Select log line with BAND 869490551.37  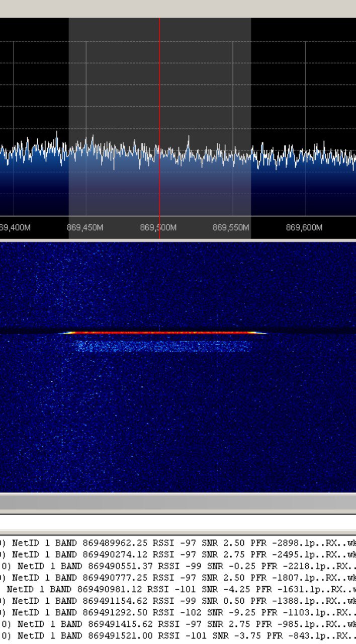pos(178,566)
